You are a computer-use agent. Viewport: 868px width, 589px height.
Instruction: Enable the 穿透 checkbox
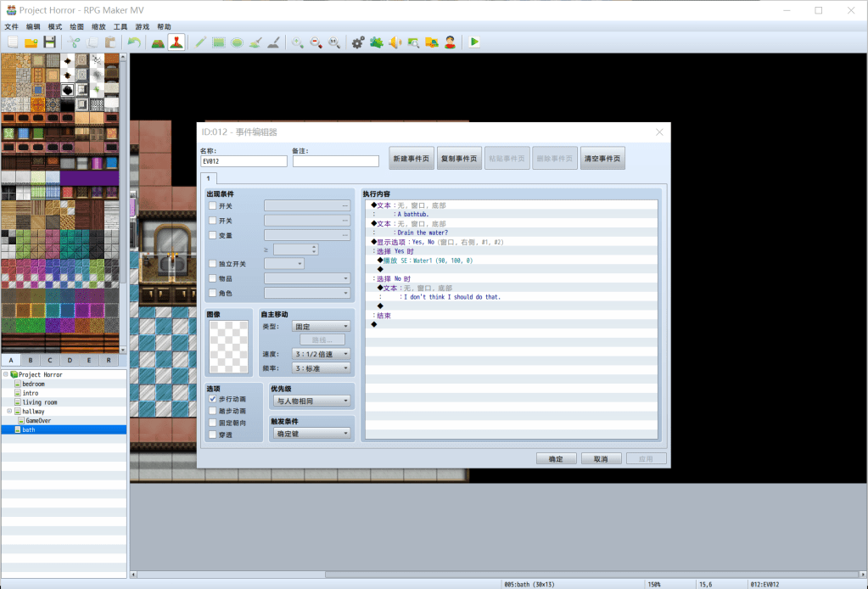(x=213, y=435)
